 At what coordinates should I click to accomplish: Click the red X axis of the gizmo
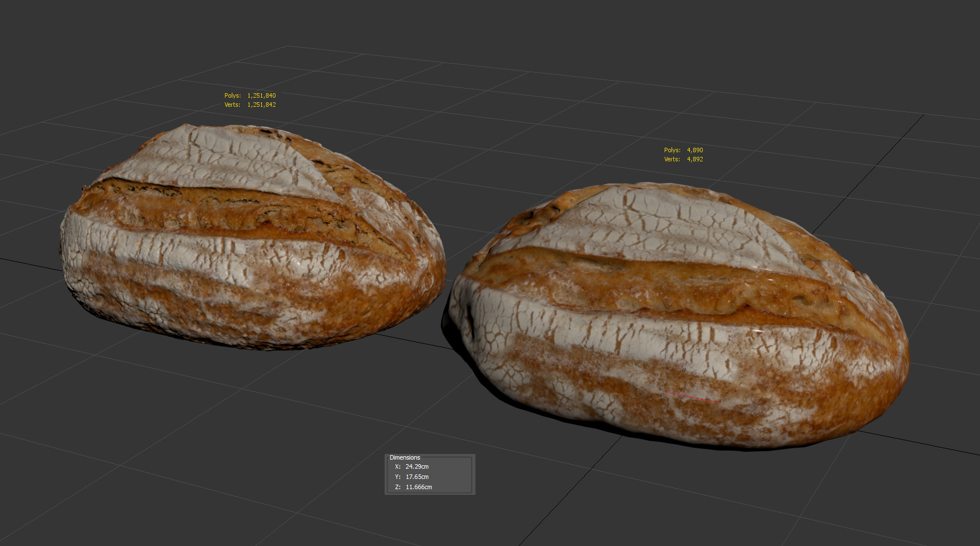point(692,397)
